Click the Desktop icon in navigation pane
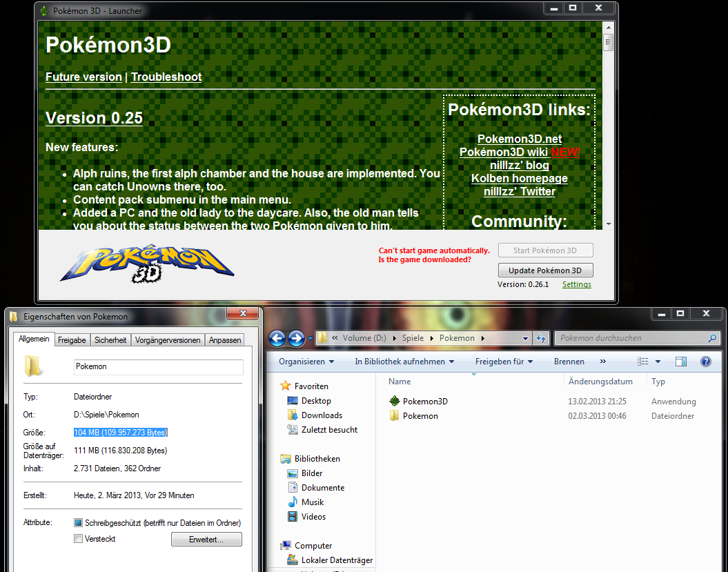 click(293, 401)
